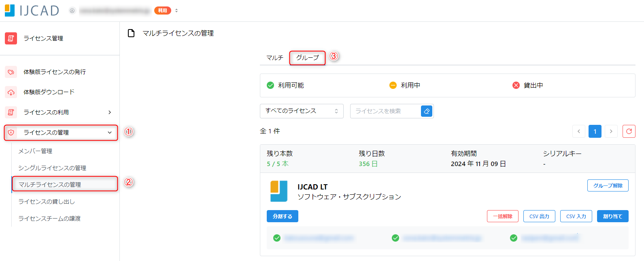
Task: Click the 全 1 件 count text
Action: click(x=270, y=131)
